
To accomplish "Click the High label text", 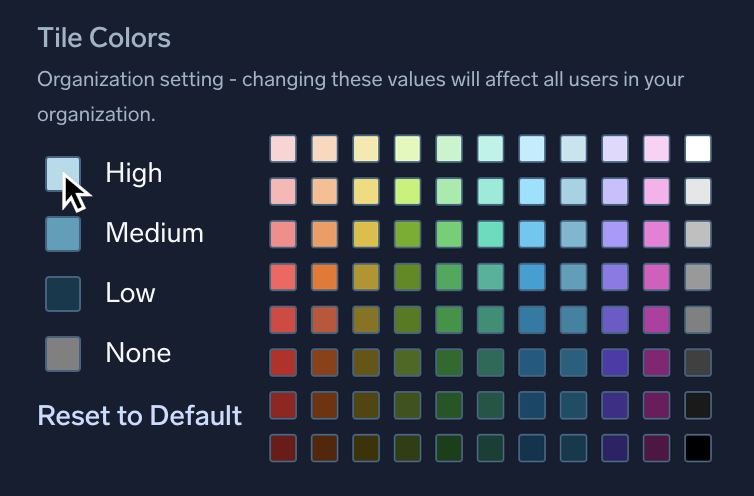I will point(134,174).
